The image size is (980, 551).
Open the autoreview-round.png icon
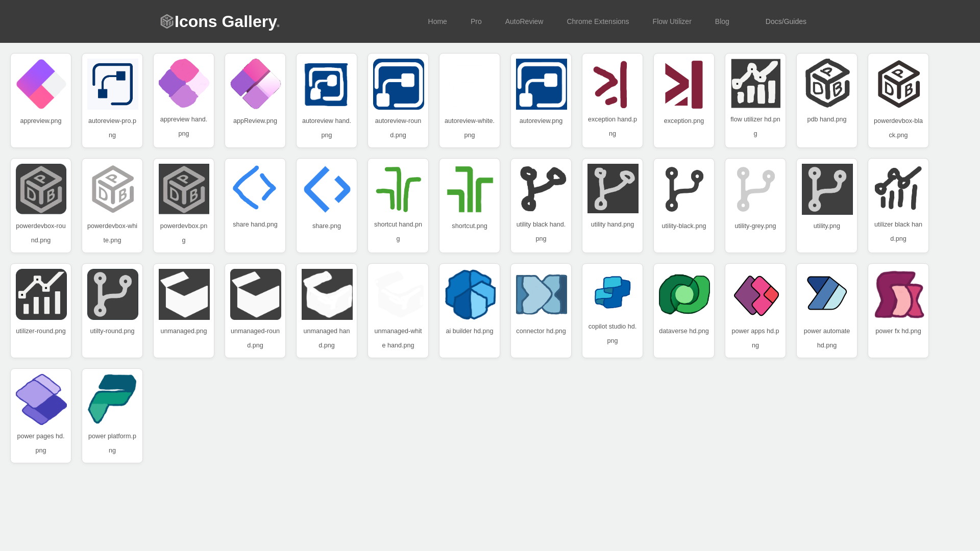point(398,84)
